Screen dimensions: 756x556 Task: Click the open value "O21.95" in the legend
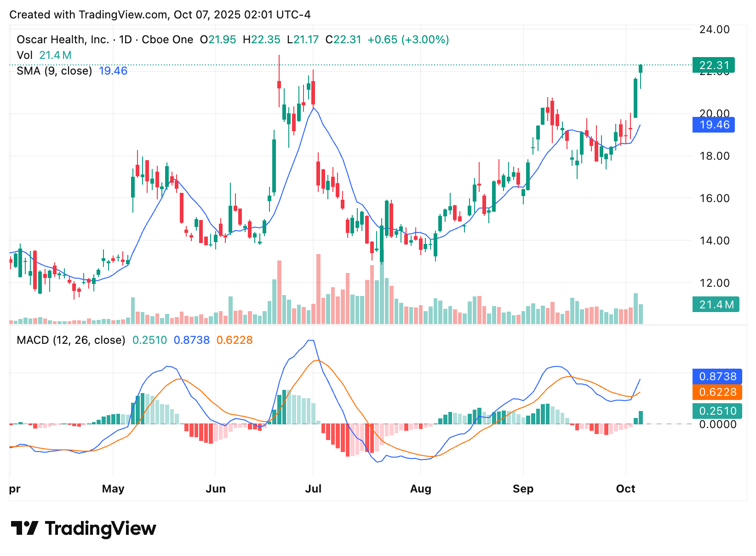[x=218, y=40]
